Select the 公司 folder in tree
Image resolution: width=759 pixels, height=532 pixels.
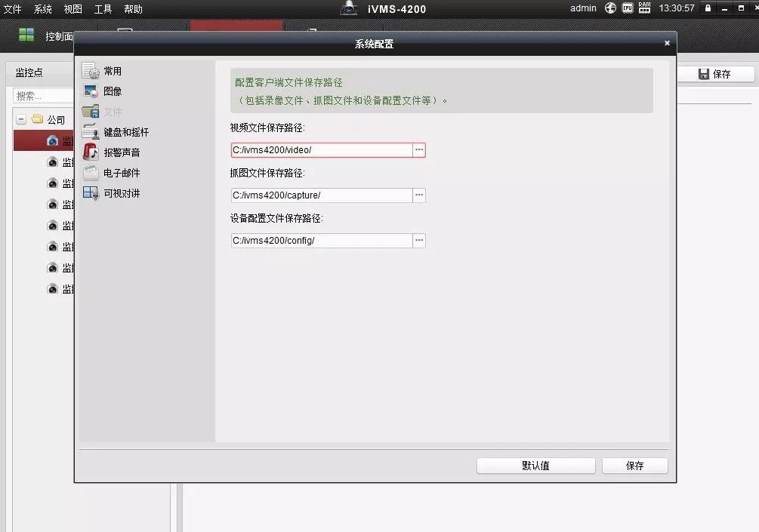(48, 119)
